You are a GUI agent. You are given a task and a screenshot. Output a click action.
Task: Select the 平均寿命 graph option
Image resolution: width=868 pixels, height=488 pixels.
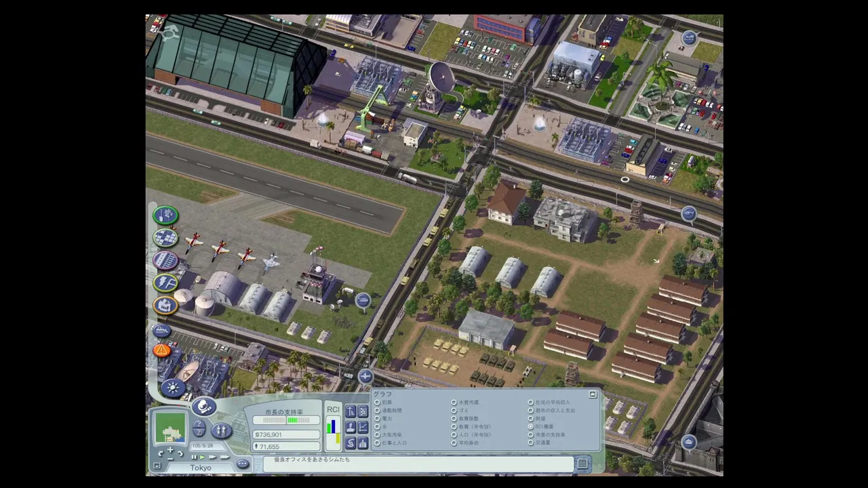point(454,443)
